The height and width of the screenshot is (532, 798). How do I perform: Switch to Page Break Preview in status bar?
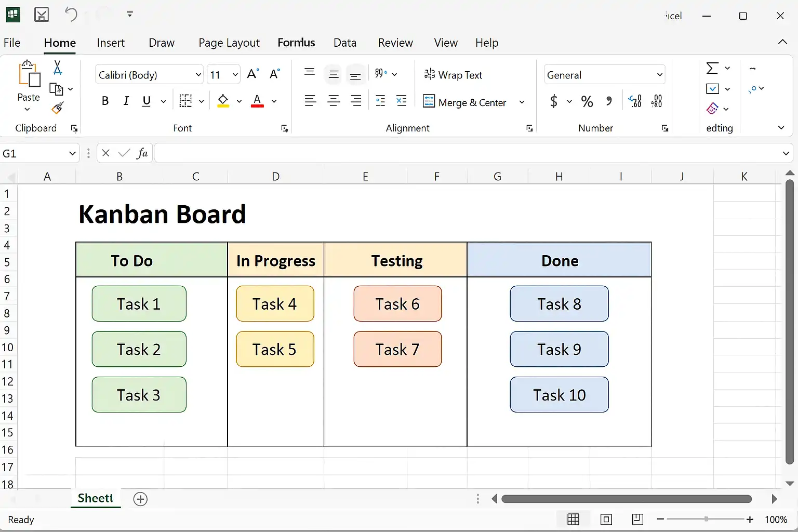pos(638,519)
